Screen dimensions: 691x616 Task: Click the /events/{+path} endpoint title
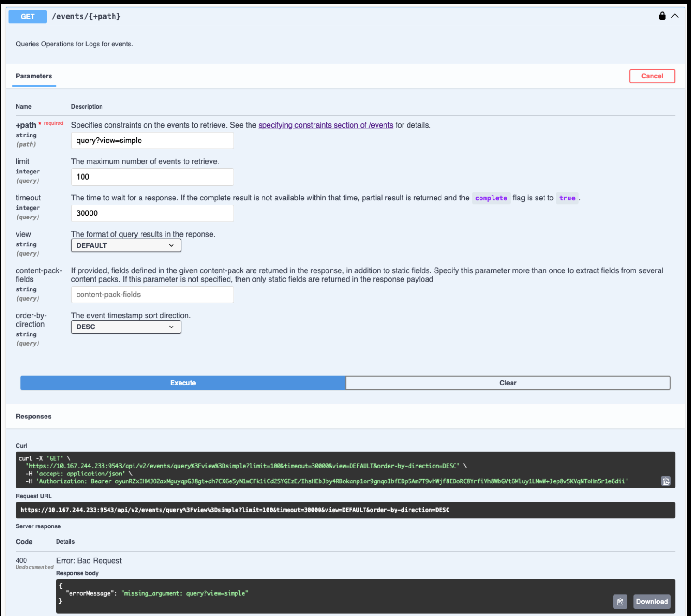[86, 17]
